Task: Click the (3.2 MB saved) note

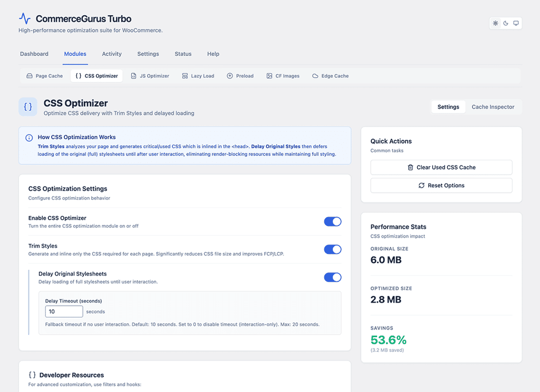Action: [x=387, y=350]
